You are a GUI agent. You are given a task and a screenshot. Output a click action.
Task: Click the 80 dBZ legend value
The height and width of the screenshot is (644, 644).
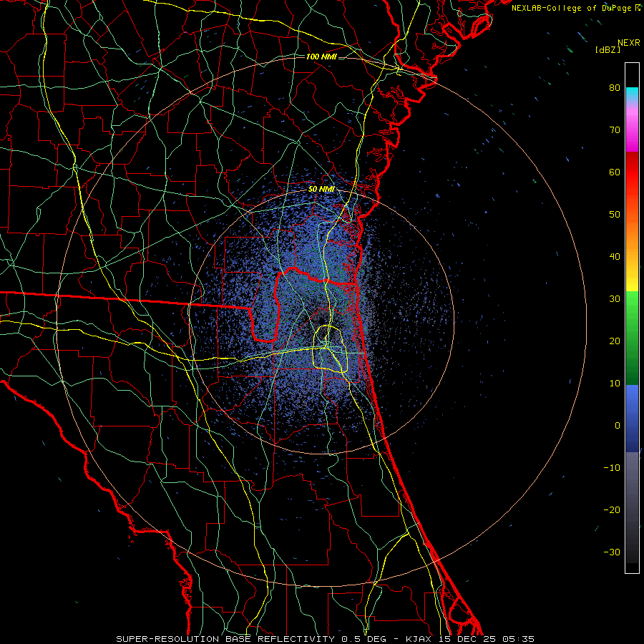pos(615,88)
